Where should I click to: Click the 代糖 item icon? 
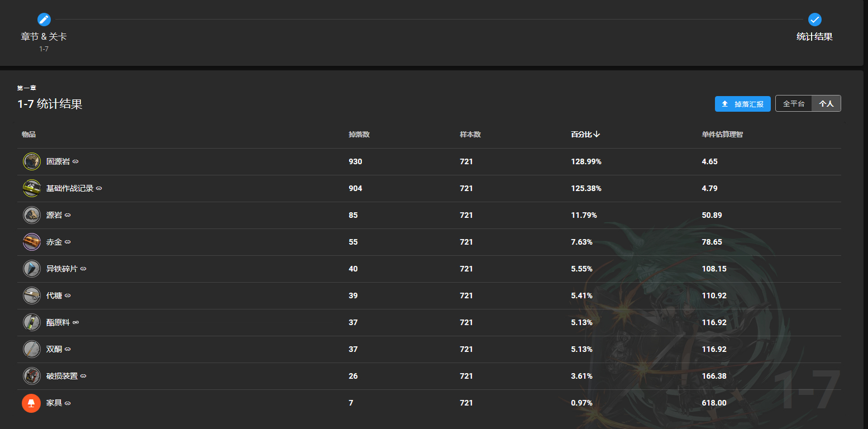(31, 295)
